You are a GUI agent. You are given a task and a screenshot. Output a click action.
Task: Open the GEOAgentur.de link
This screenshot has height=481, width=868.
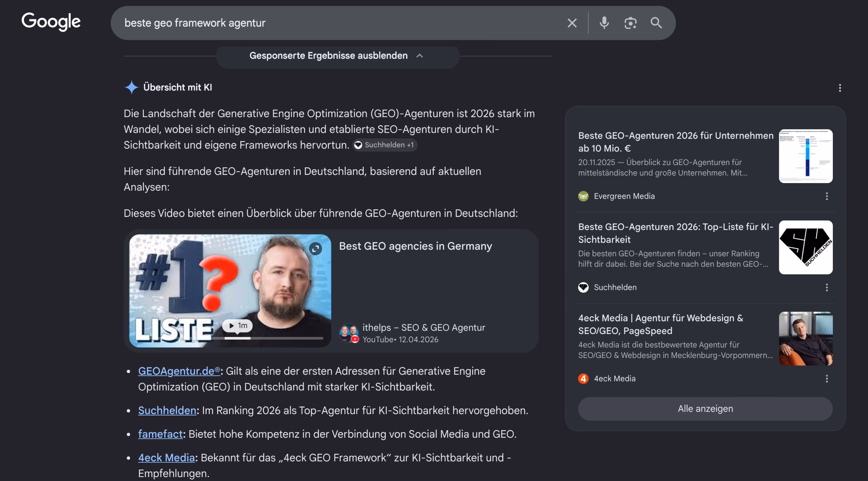179,371
